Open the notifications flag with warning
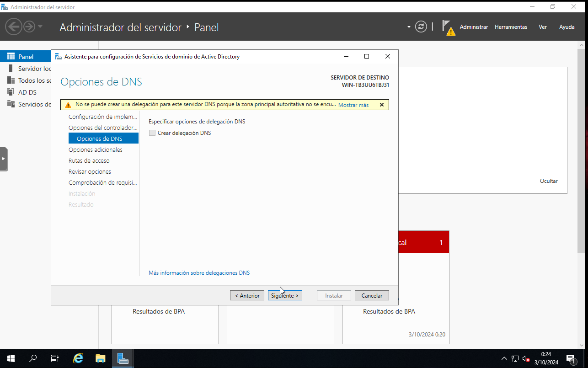588x368 pixels. pyautogui.click(x=449, y=27)
